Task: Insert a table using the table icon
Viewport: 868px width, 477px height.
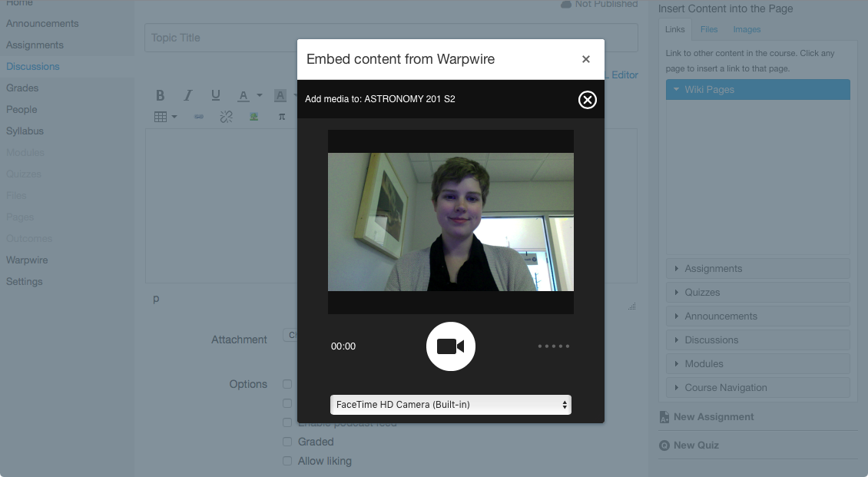Action: [x=161, y=117]
